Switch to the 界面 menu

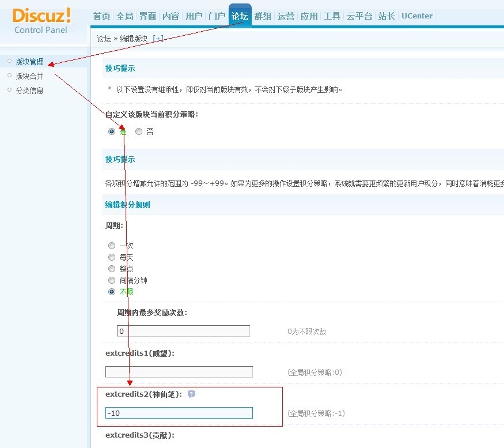point(148,16)
